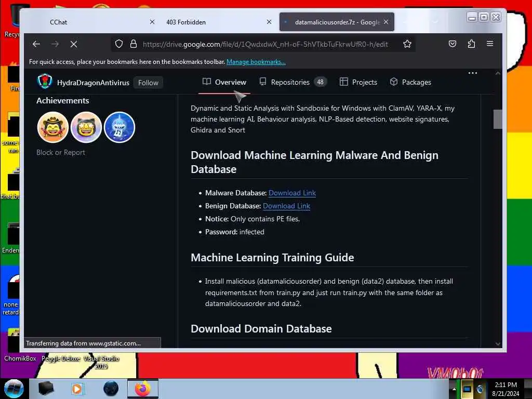Launch the media player taskbar icon
532x399 pixels.
pyautogui.click(x=77, y=389)
